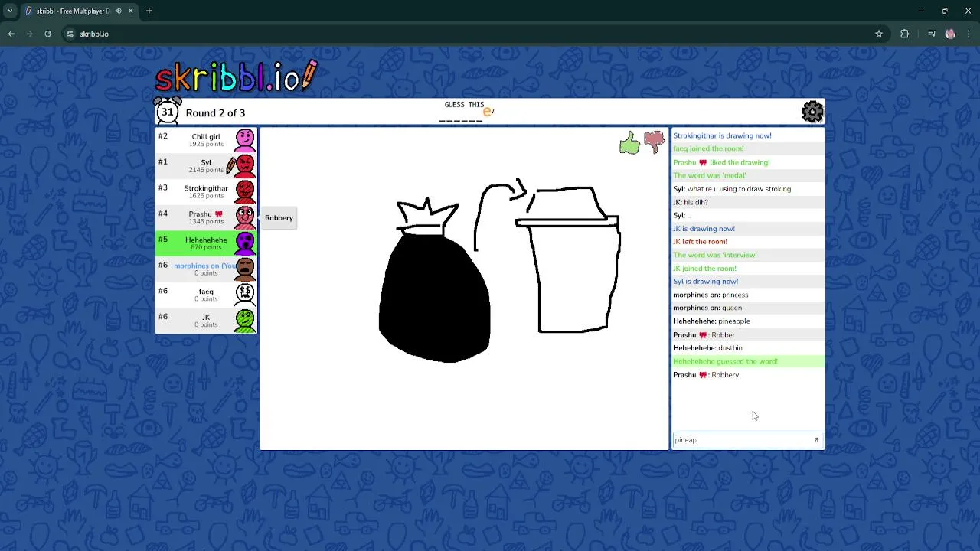Open a new browser tab
Viewport: 980px width, 551px height.
pyautogui.click(x=149, y=11)
